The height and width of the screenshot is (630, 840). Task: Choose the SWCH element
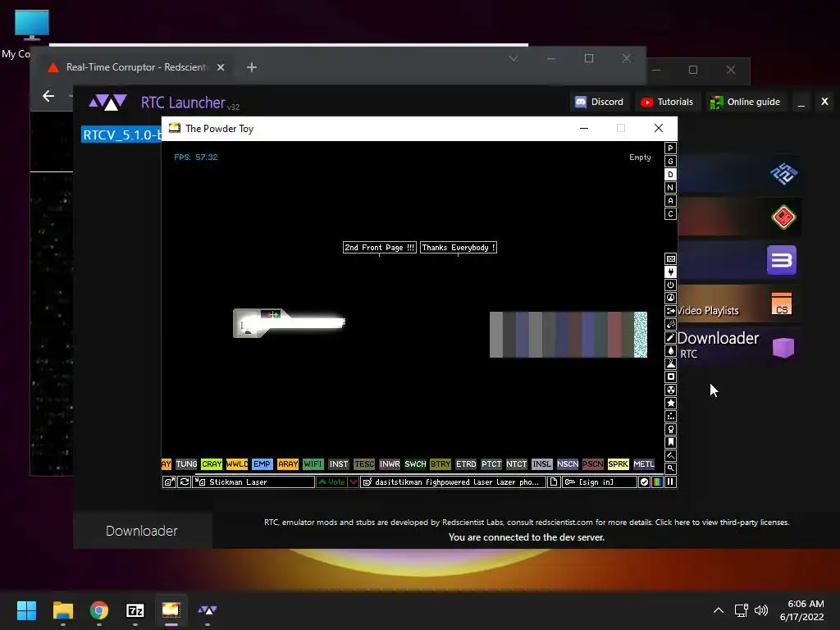pyautogui.click(x=415, y=464)
